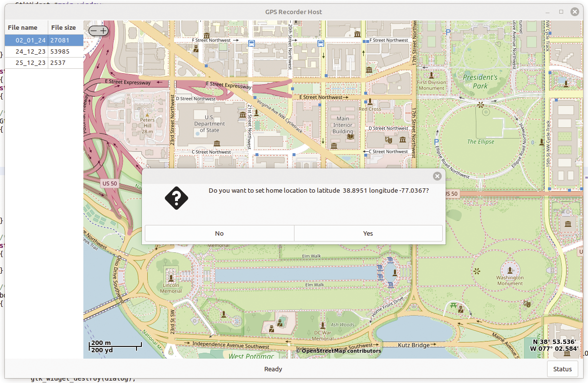The width and height of the screenshot is (588, 383).
Task: Click the Kutz Bridge label on map
Action: tap(414, 345)
